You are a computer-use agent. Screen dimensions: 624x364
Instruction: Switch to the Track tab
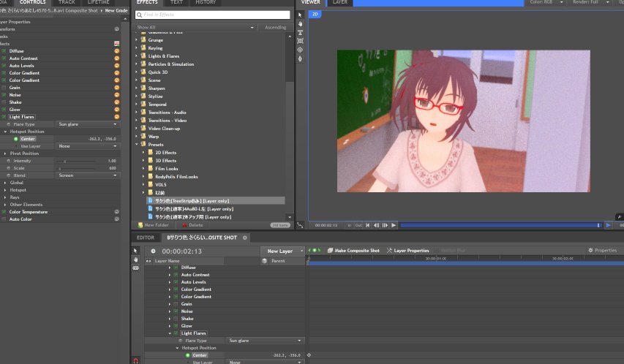[x=67, y=2]
